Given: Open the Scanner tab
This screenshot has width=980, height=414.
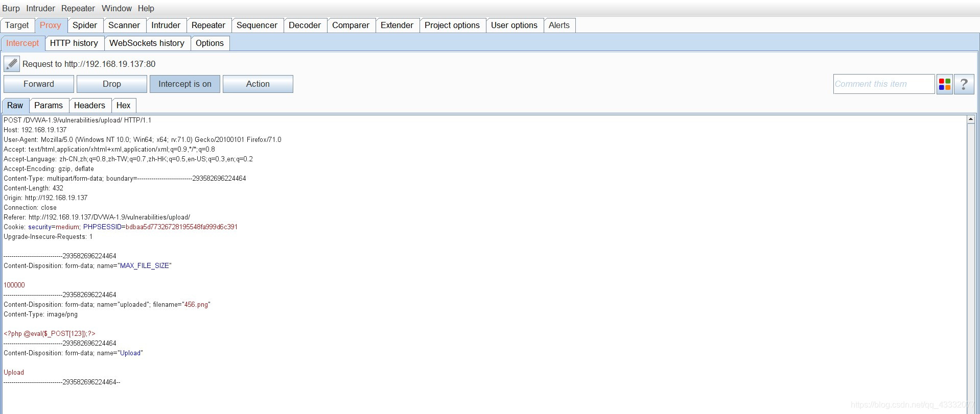Looking at the screenshot, I should (x=124, y=26).
